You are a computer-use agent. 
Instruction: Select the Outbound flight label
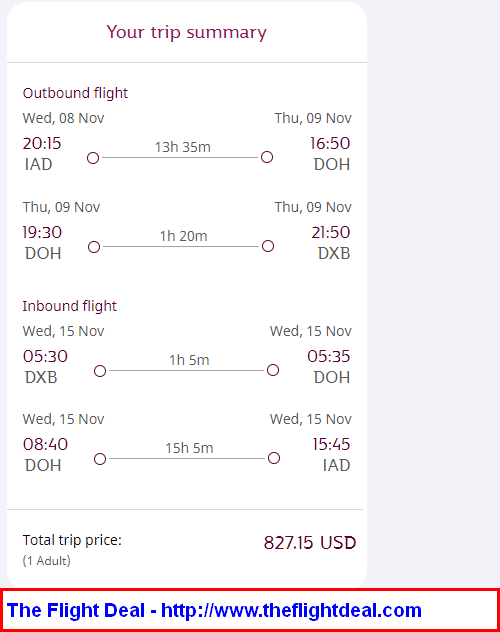75,93
